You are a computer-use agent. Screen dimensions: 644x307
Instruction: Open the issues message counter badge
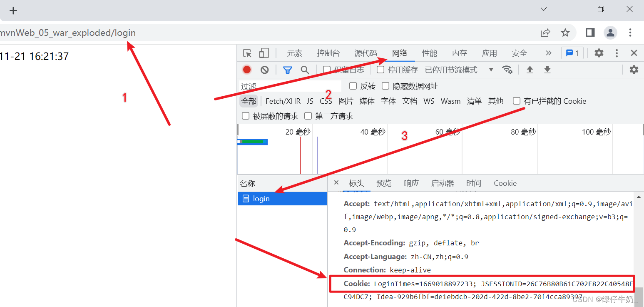572,53
